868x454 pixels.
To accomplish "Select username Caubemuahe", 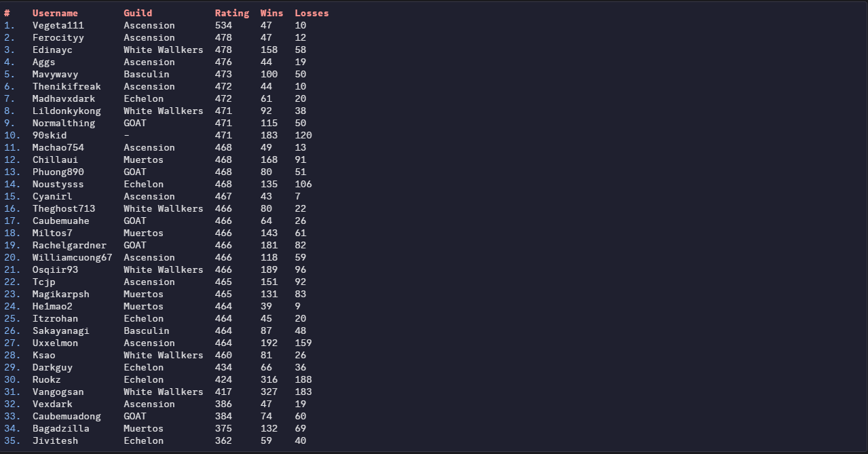I will click(61, 221).
